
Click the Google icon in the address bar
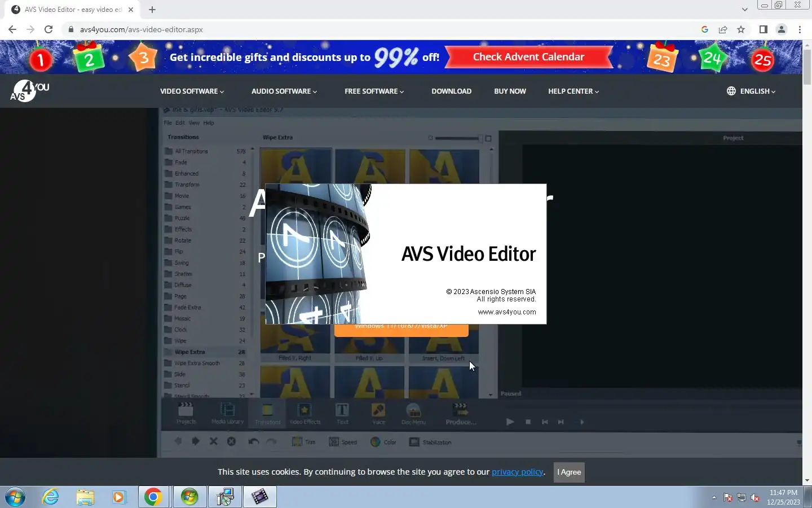704,29
